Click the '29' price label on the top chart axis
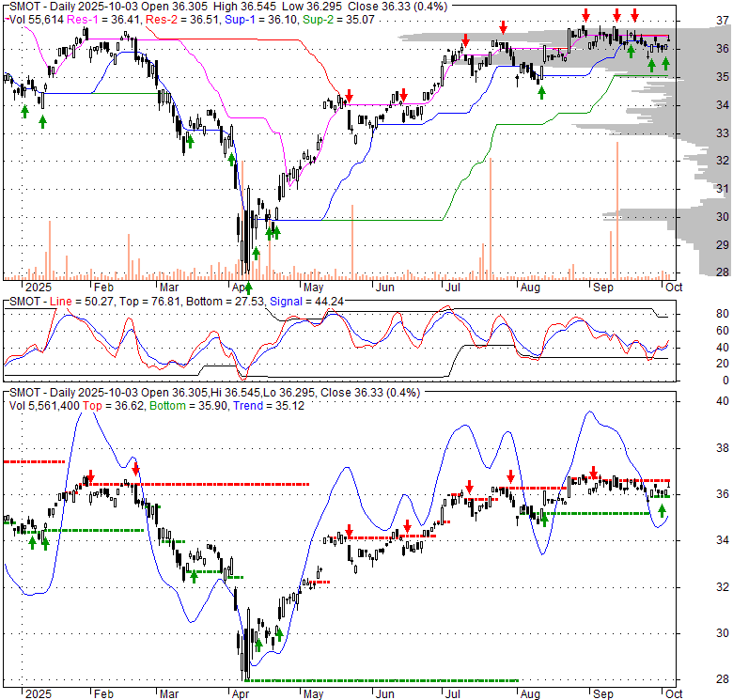The height and width of the screenshot is (700, 733). pyautogui.click(x=723, y=245)
